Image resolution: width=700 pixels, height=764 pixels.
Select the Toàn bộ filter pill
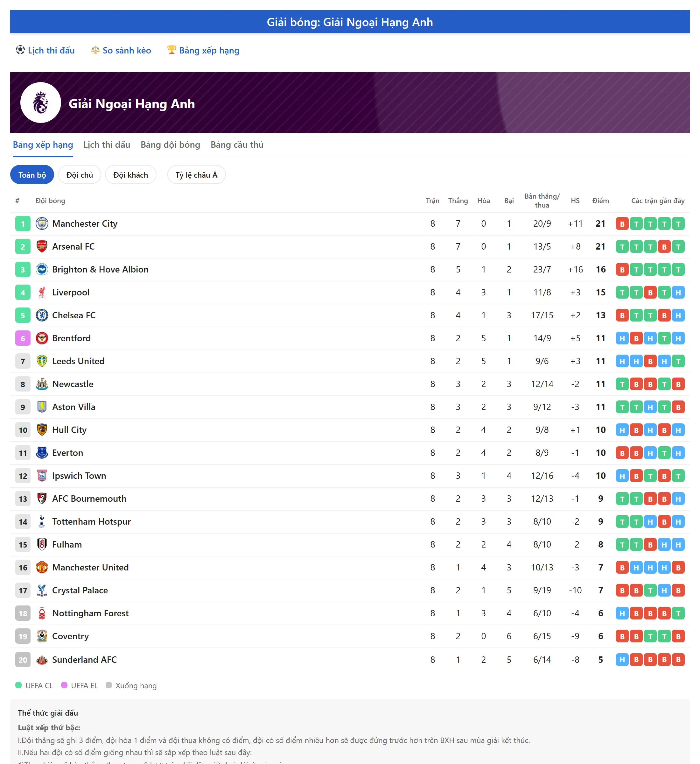coord(32,175)
